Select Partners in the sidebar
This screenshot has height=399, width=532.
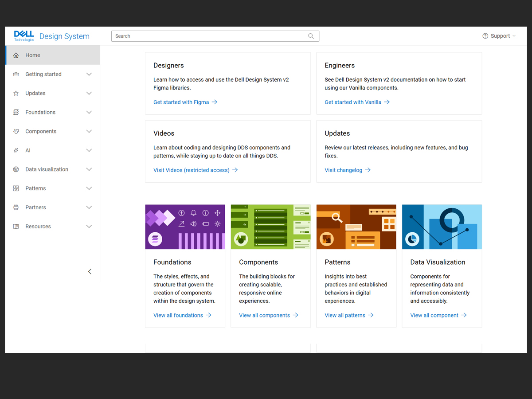35,207
